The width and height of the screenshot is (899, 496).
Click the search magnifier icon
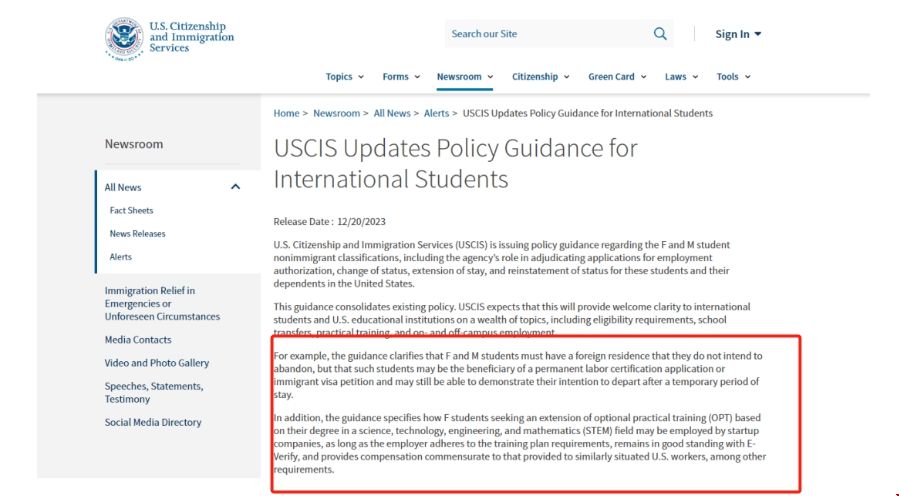pos(660,34)
